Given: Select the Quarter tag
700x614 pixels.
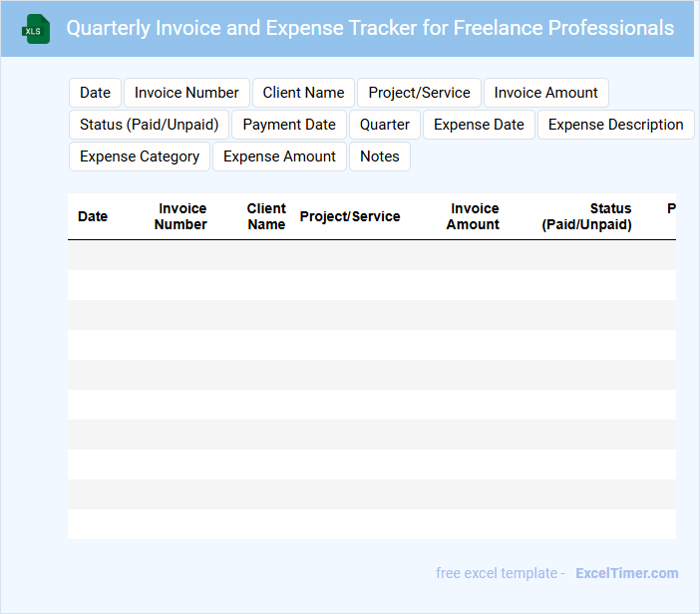Looking at the screenshot, I should (x=385, y=125).
